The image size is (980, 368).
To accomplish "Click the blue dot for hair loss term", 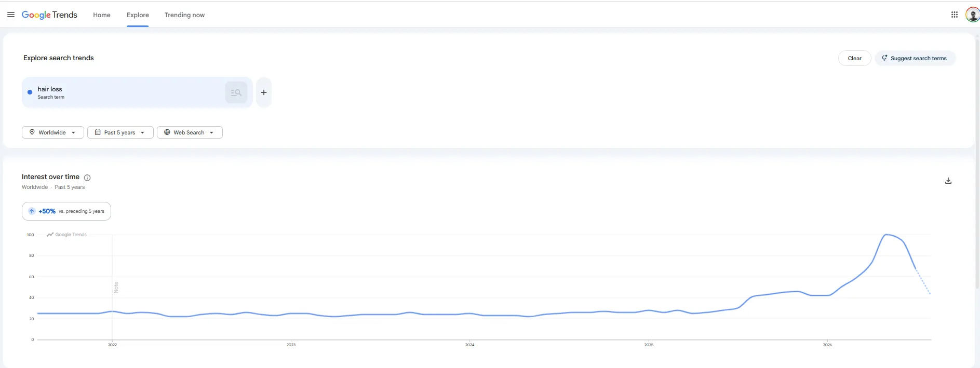I will coord(30,92).
